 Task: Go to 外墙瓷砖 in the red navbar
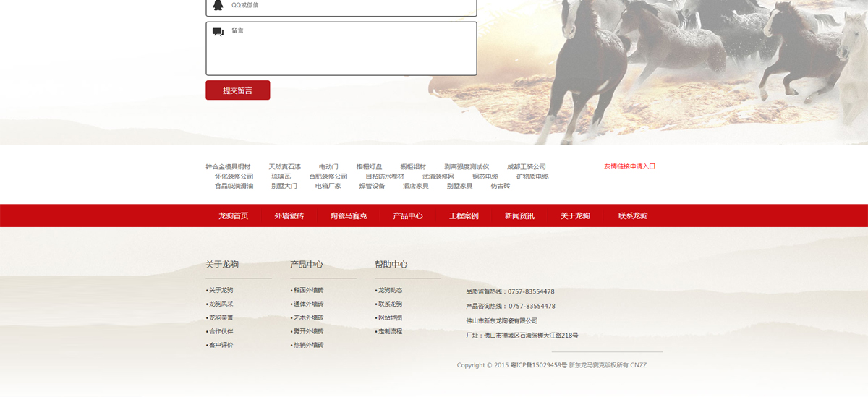tap(289, 215)
